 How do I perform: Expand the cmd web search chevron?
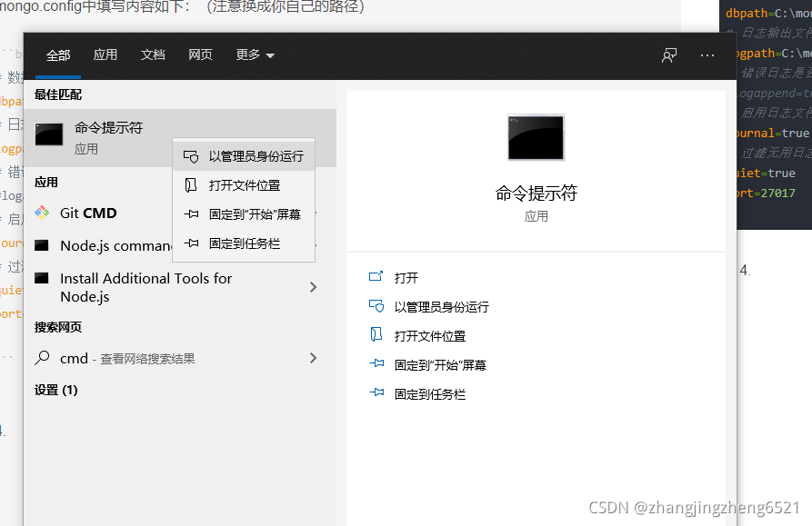tap(313, 358)
